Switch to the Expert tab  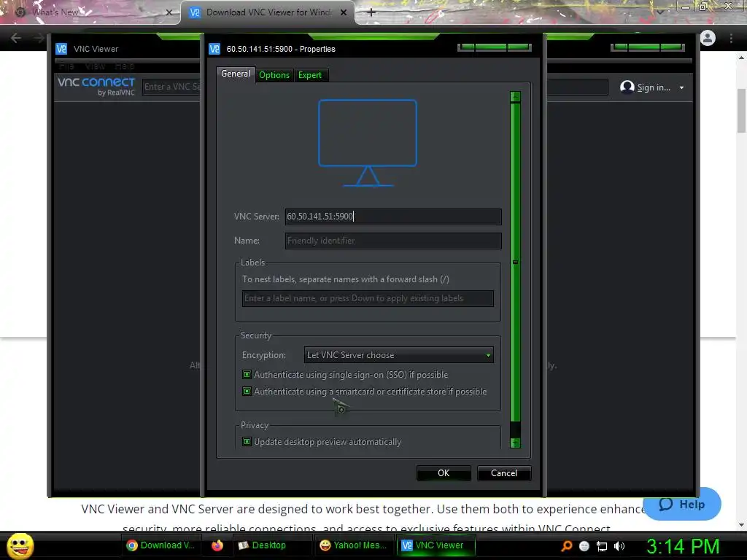click(309, 75)
